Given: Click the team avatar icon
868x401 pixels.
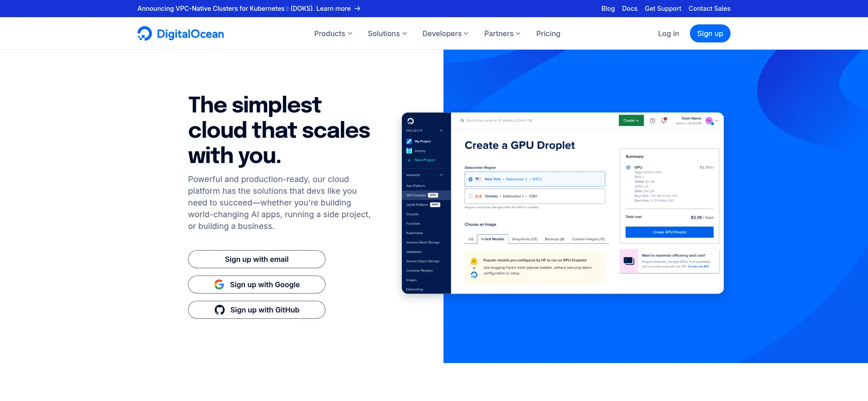Looking at the screenshot, I should pyautogui.click(x=709, y=121).
